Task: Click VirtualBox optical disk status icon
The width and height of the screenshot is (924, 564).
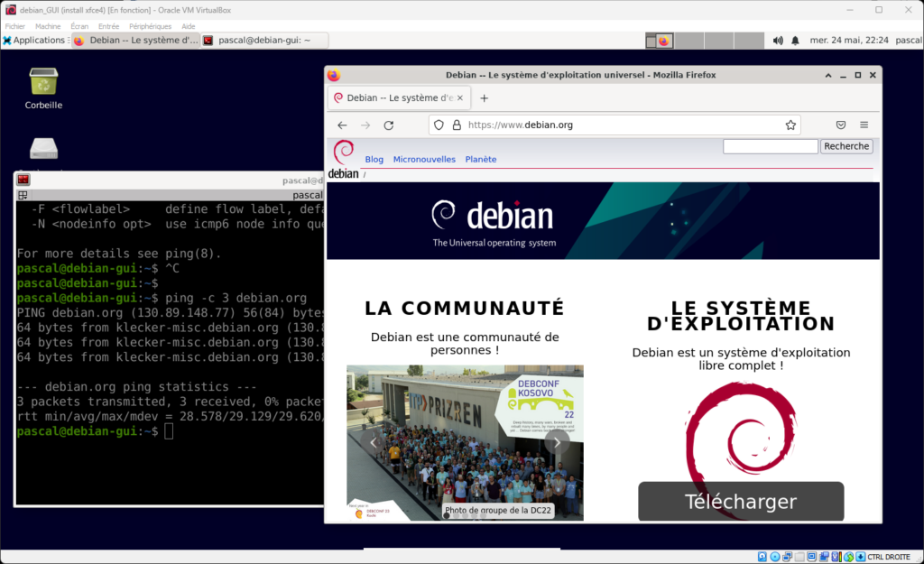Action: point(775,557)
